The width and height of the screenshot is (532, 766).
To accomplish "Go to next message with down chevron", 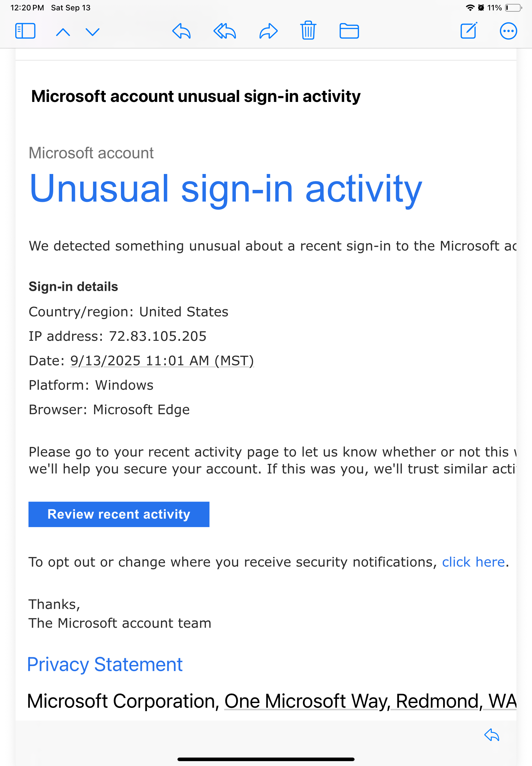I will [93, 32].
